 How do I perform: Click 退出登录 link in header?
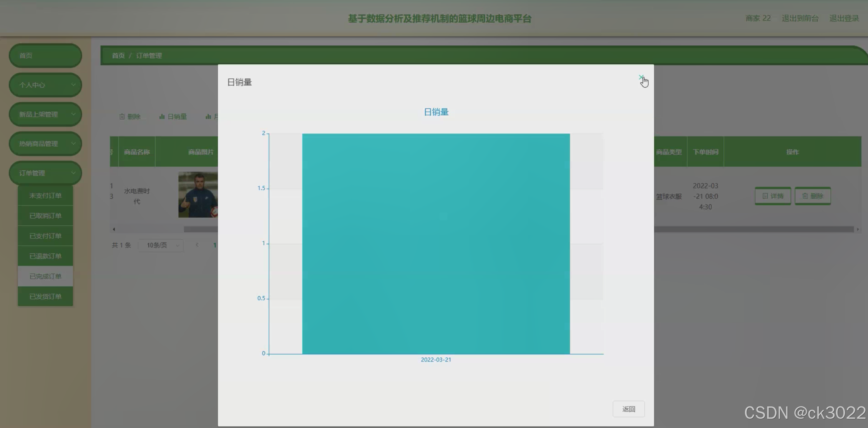point(844,18)
